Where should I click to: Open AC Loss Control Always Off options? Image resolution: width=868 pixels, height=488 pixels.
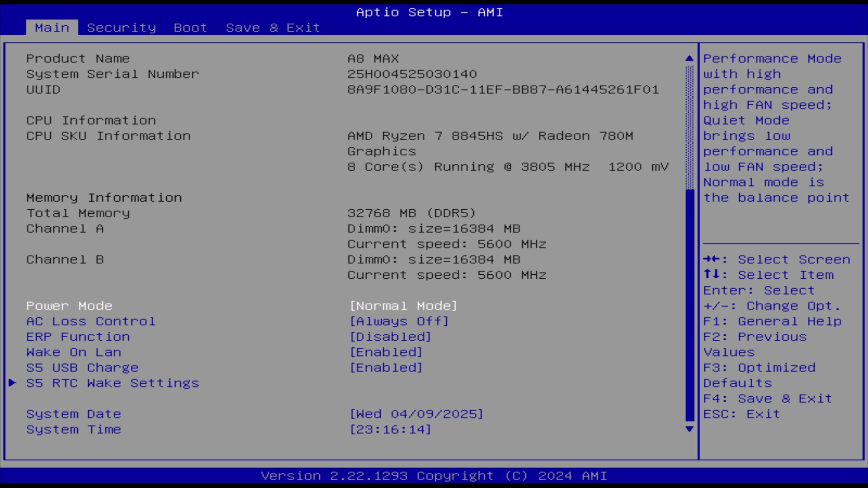399,322
